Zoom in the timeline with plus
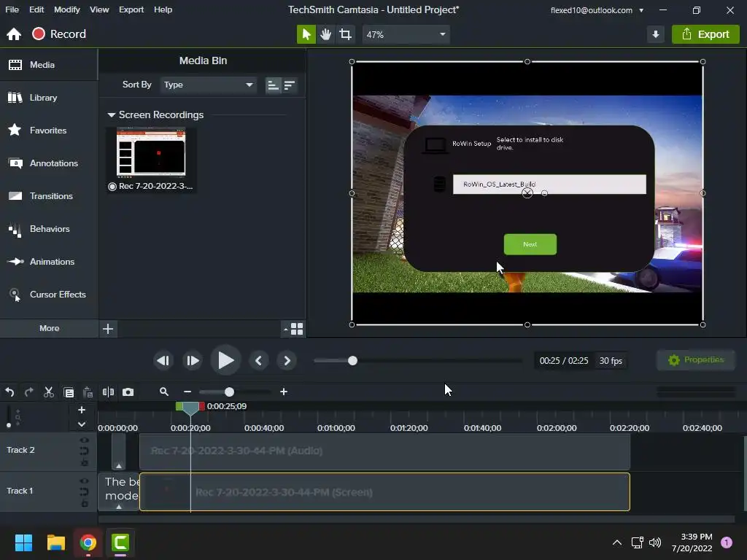The image size is (747, 560). pyautogui.click(x=284, y=392)
